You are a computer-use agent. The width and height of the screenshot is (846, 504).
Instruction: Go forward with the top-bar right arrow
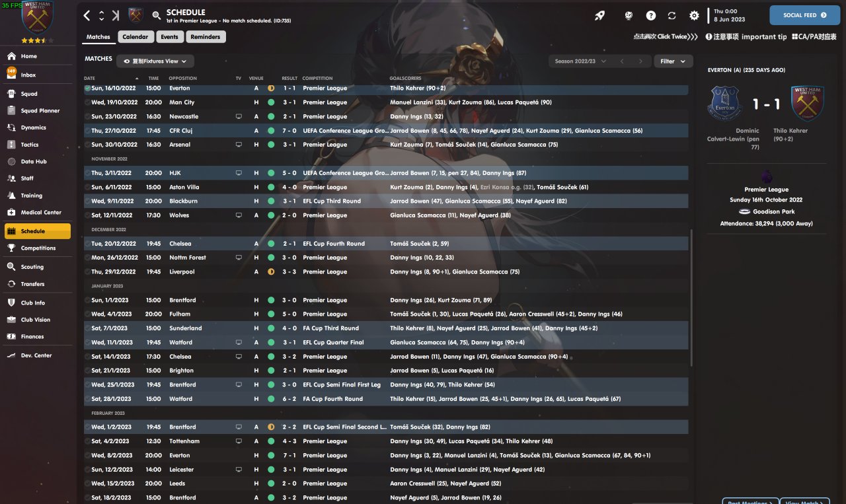click(x=116, y=15)
